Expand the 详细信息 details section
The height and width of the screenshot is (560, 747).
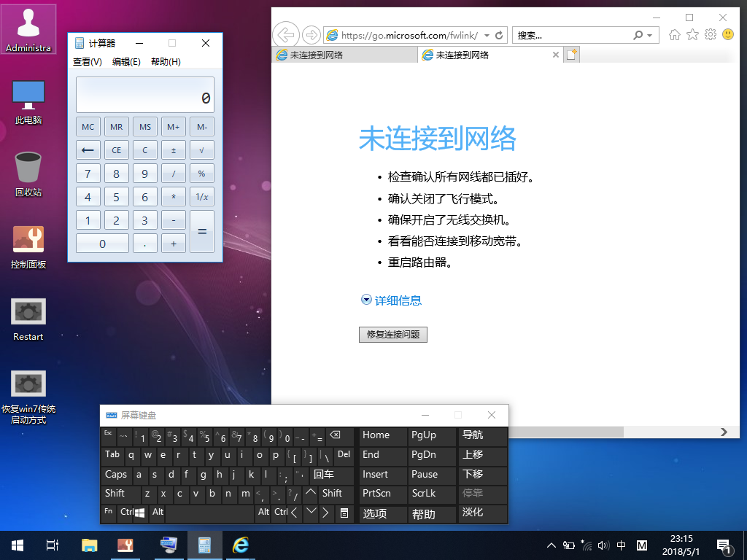click(391, 300)
